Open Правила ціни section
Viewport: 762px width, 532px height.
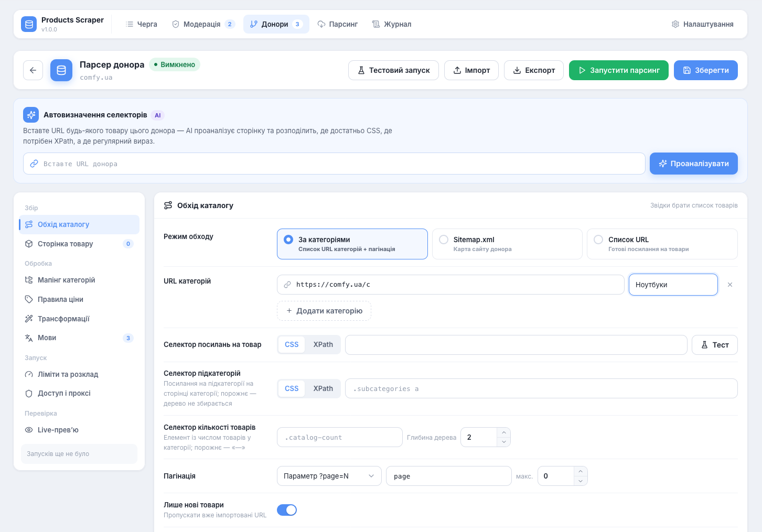79,299
